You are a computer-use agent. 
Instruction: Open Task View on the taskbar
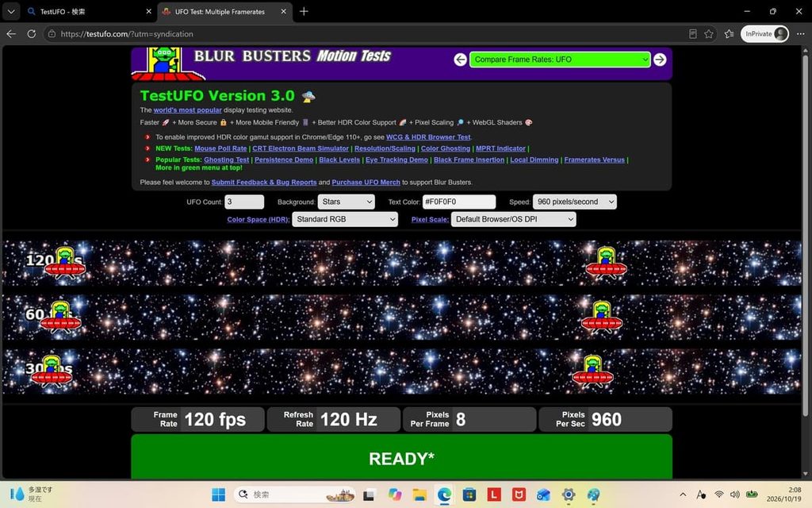370,495
